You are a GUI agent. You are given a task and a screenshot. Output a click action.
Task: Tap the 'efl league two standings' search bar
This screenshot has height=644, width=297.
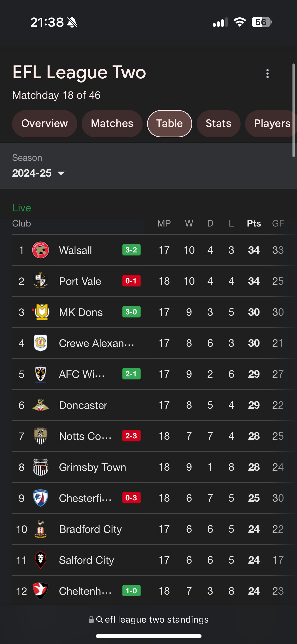[149, 620]
